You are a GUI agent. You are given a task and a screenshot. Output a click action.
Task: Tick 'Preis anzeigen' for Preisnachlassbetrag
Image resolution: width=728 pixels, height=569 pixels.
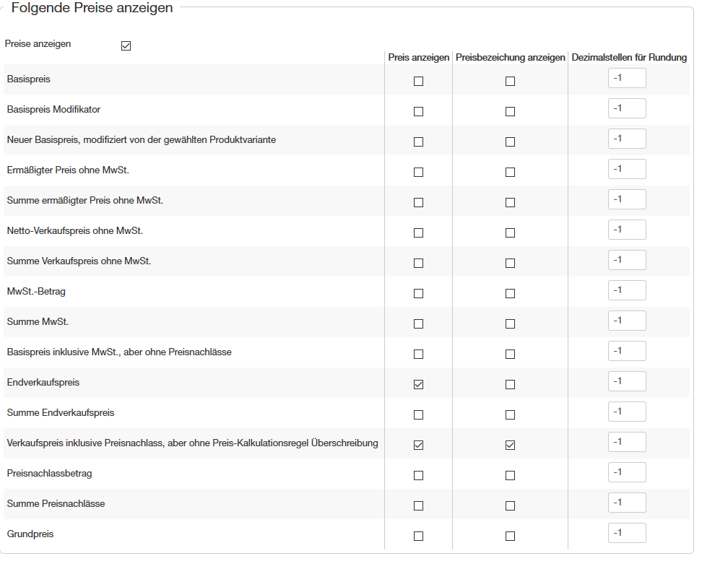[418, 476]
